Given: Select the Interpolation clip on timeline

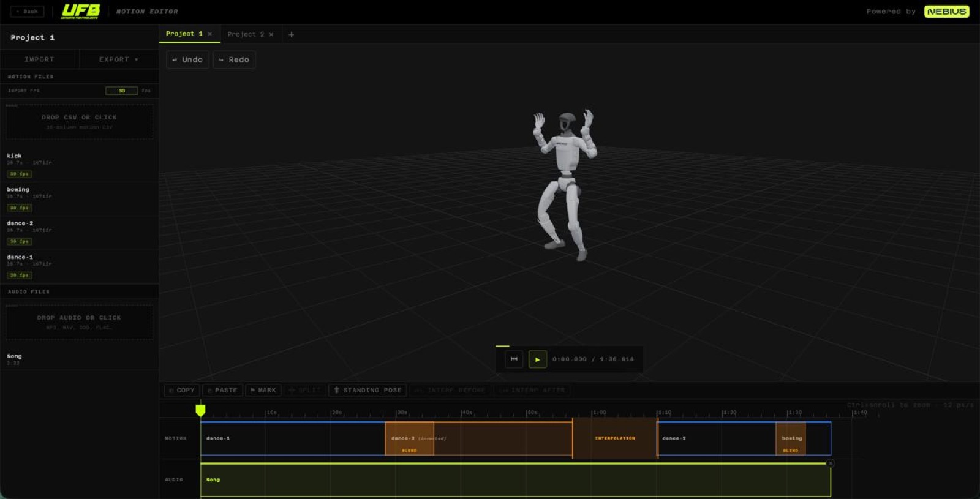Looking at the screenshot, I should tap(615, 438).
